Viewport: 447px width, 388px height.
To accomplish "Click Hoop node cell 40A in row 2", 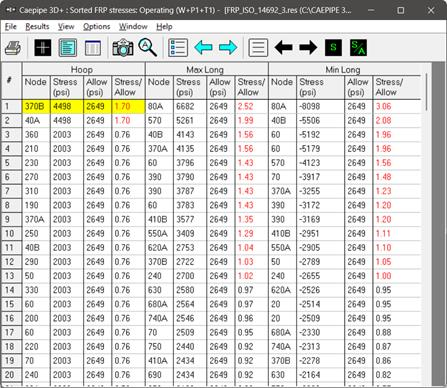I will point(36,121).
